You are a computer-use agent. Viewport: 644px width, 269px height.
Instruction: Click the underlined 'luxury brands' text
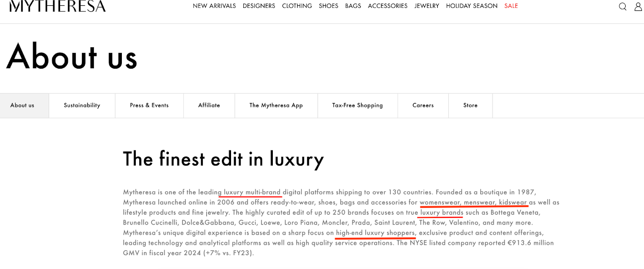[442, 213]
